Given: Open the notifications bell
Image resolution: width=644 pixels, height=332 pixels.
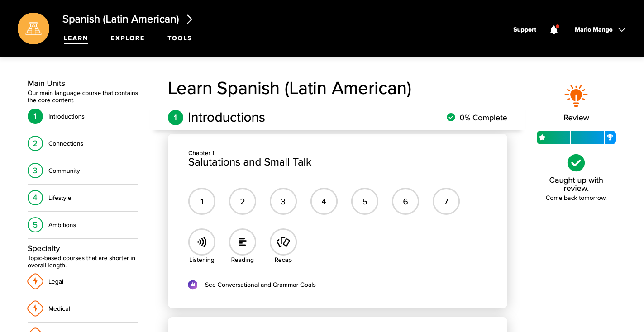Looking at the screenshot, I should point(553,29).
